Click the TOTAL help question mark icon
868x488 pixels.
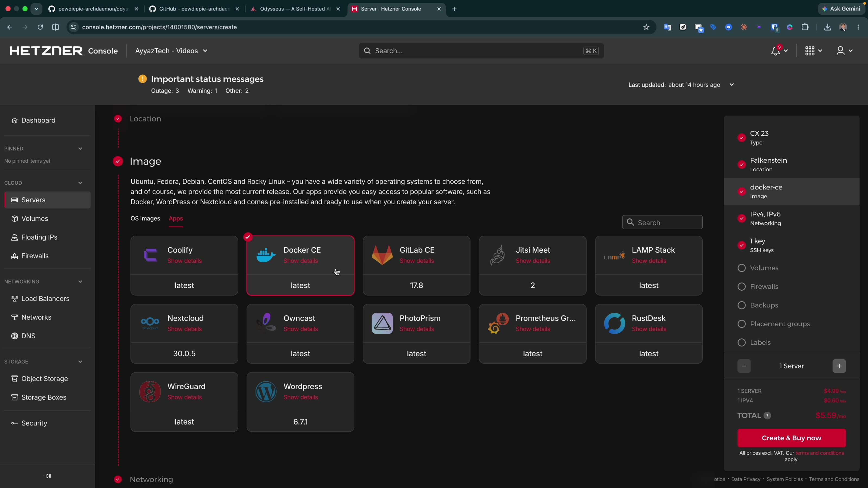(x=767, y=416)
